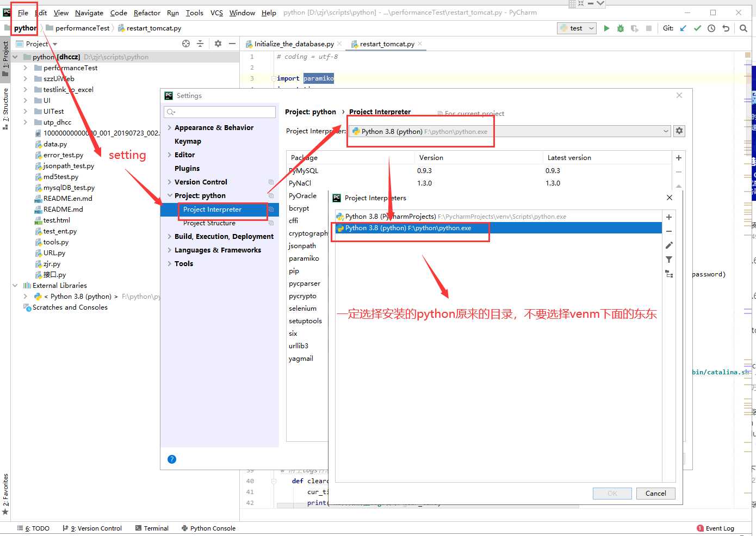Collapse all in Project tool window

200,44
